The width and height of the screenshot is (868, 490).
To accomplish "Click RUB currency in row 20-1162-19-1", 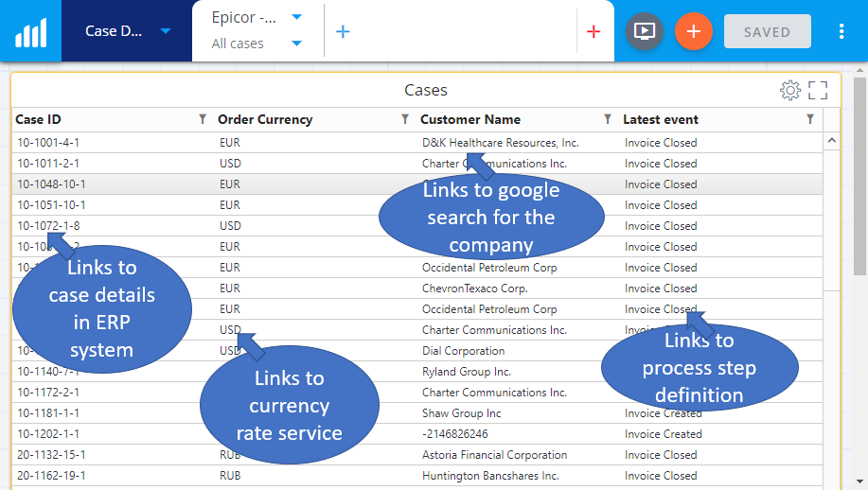I will tap(230, 476).
